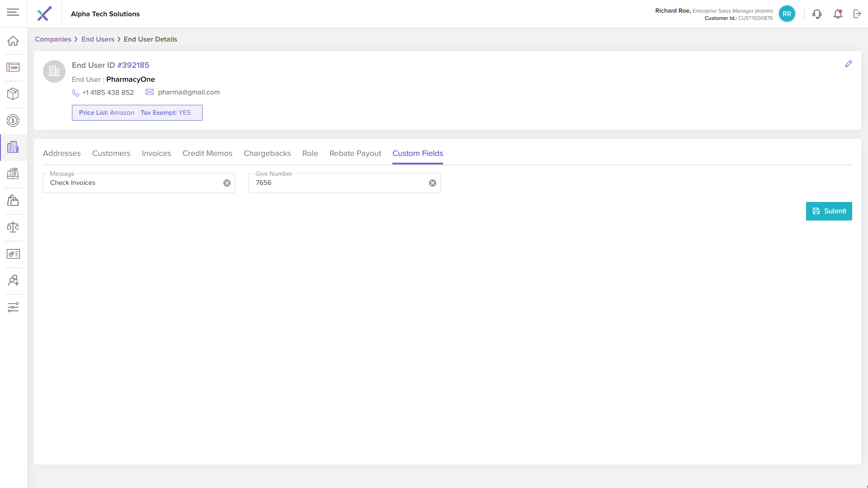This screenshot has width=868, height=488.
Task: Click the add user sidebar icon
Action: pos(13,281)
